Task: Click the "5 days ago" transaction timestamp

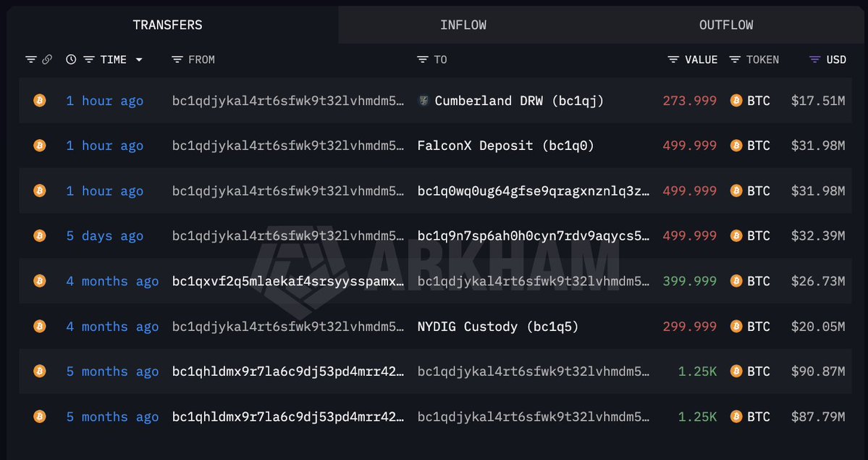Action: pos(105,236)
